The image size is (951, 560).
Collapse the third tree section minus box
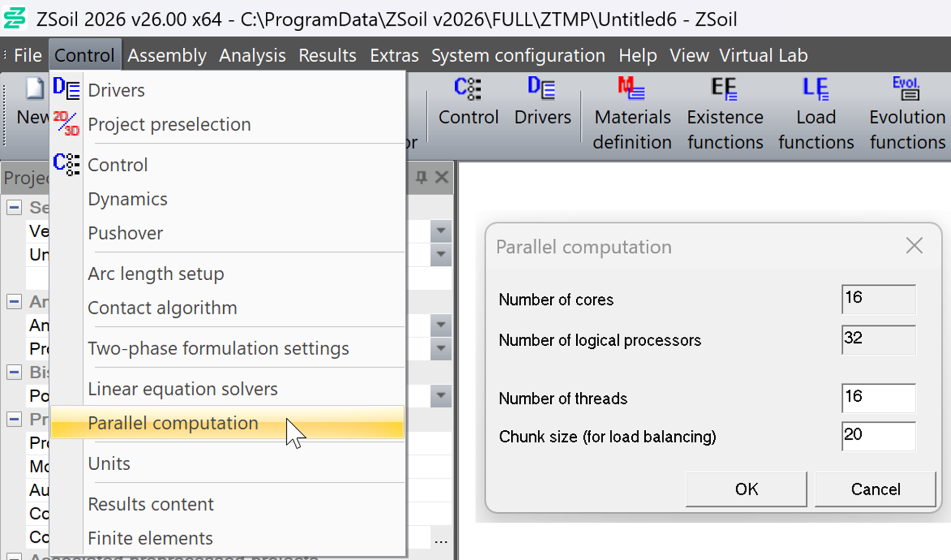[x=14, y=372]
